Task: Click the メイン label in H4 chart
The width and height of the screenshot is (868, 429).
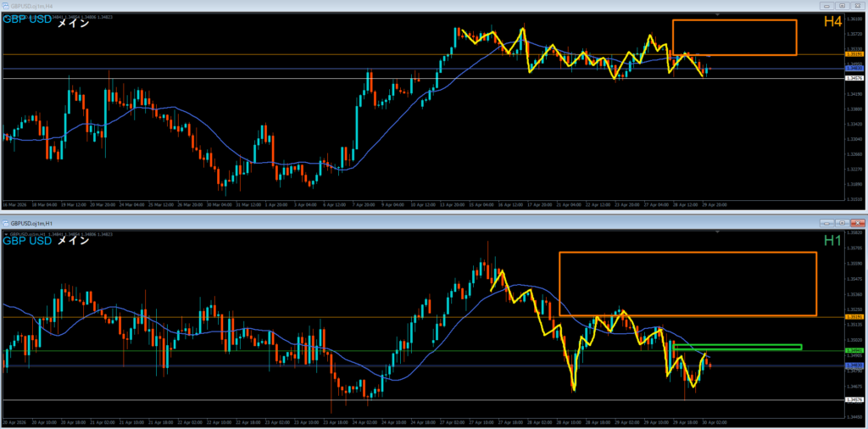Action: [x=73, y=22]
